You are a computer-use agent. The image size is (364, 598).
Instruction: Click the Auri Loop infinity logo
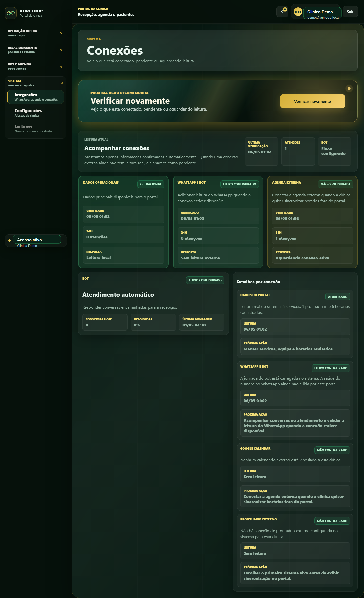pos(11,13)
